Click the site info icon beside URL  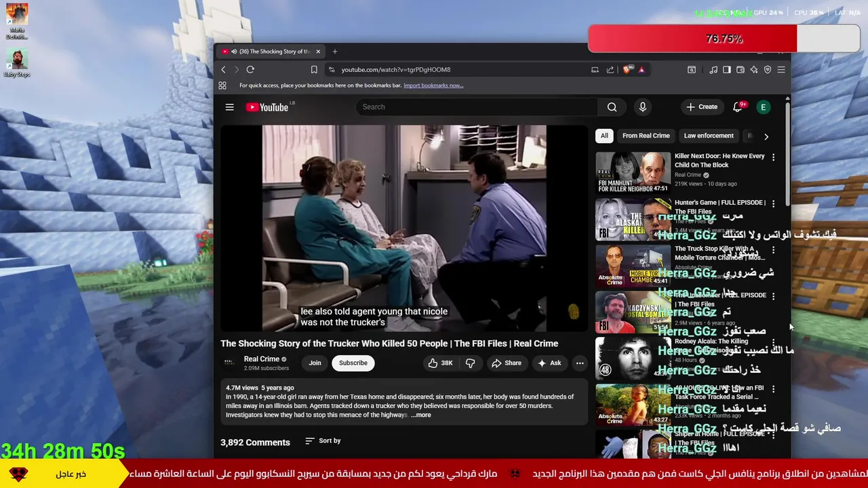(332, 70)
